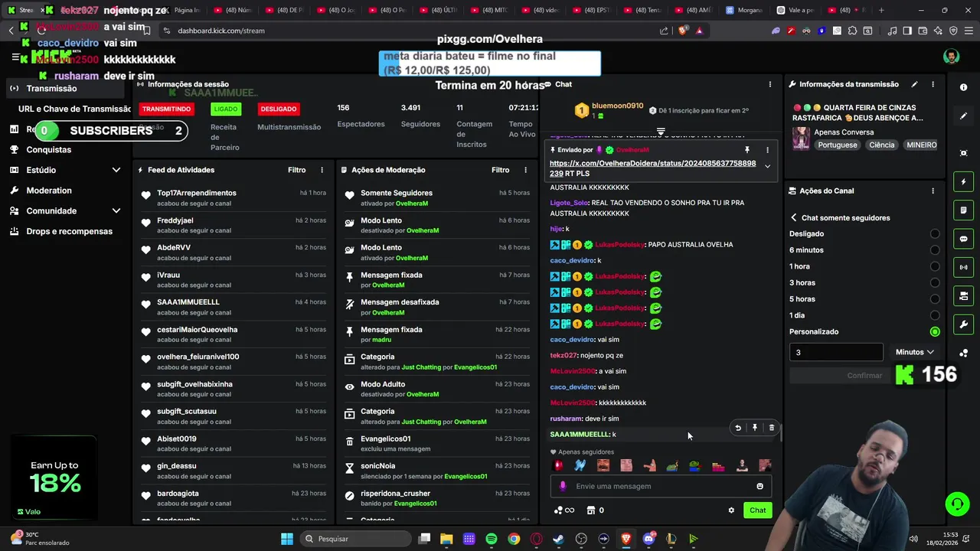Click the streamer thumbnail beside Apenas Conversa
This screenshot has width=980, height=551.
coord(802,139)
